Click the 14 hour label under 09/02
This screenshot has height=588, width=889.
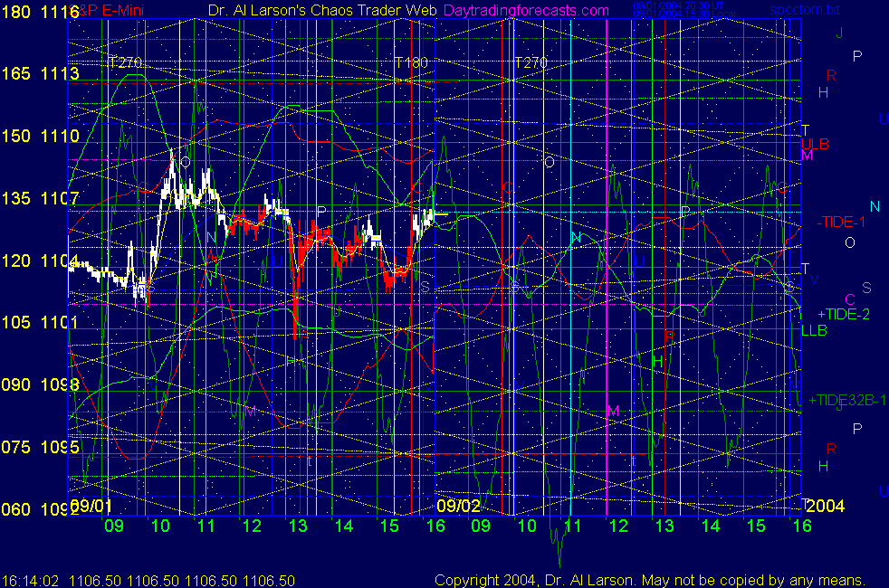click(x=711, y=526)
